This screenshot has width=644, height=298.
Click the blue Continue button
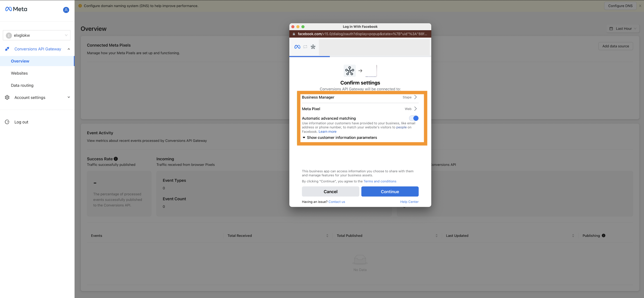point(390,192)
